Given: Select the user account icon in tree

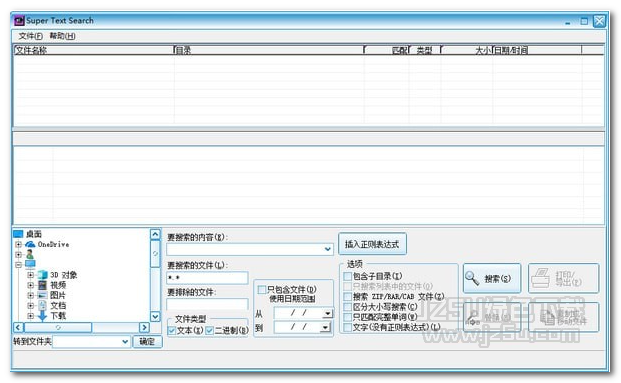Looking at the screenshot, I should click(x=30, y=254).
